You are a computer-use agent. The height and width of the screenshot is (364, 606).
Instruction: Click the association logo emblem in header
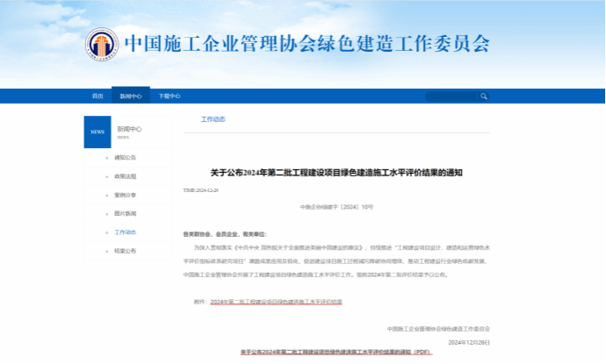102,45
